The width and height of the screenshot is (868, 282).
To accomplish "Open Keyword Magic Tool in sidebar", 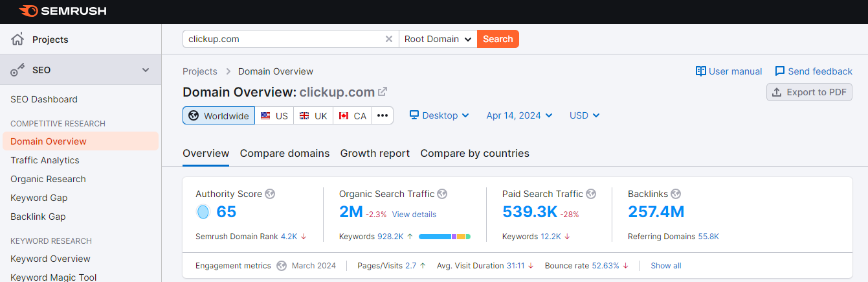I will coord(53,277).
